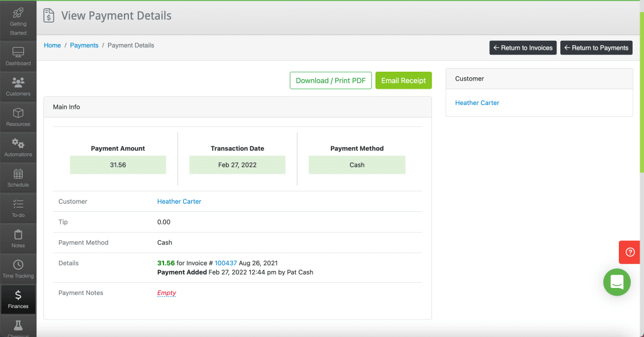Viewport: 644px width, 337px height.
Task: Click Cash value in Payment Method row
Action: click(164, 242)
